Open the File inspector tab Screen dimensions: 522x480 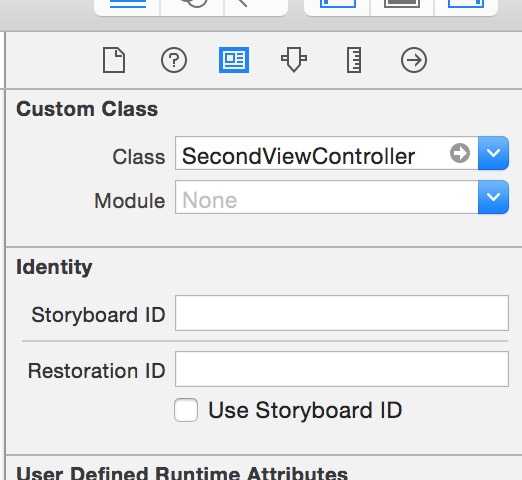click(x=114, y=60)
